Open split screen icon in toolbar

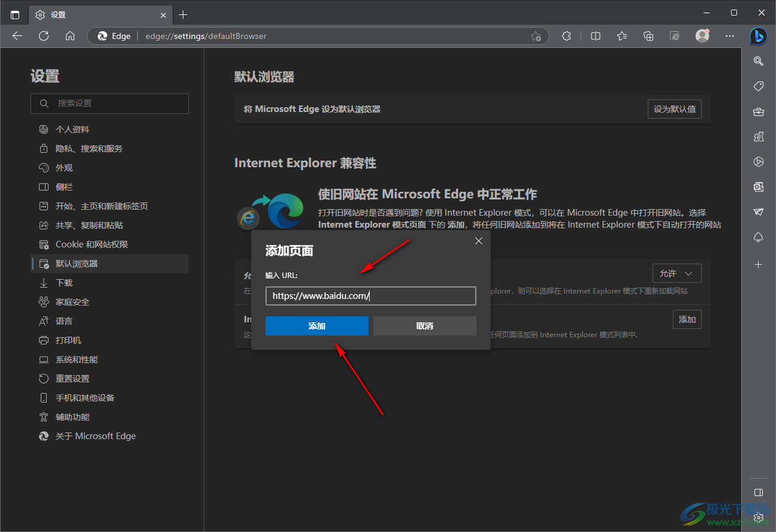coord(596,36)
